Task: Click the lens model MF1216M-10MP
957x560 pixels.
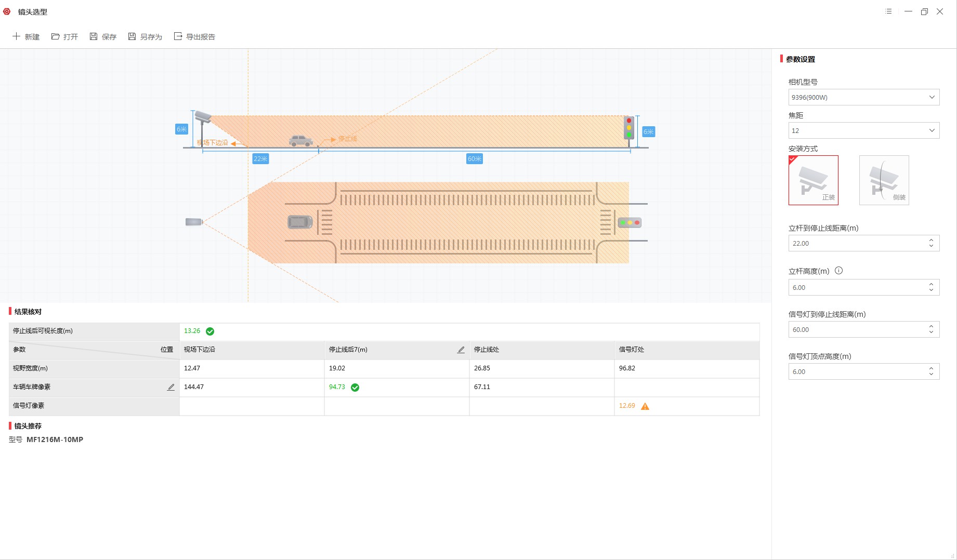Action: pos(55,439)
